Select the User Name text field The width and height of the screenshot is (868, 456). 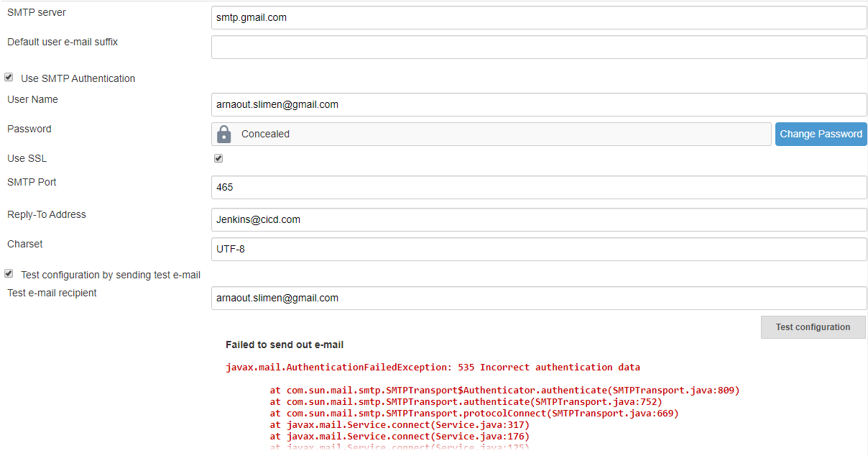539,104
